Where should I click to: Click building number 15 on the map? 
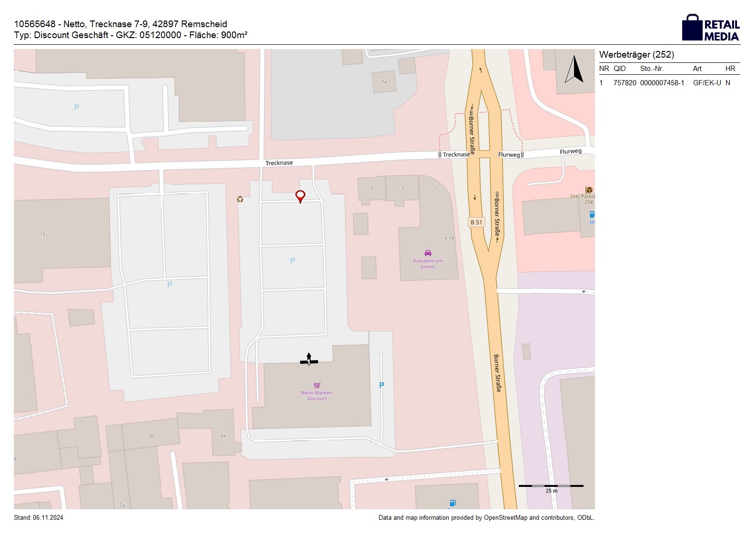(x=42, y=234)
